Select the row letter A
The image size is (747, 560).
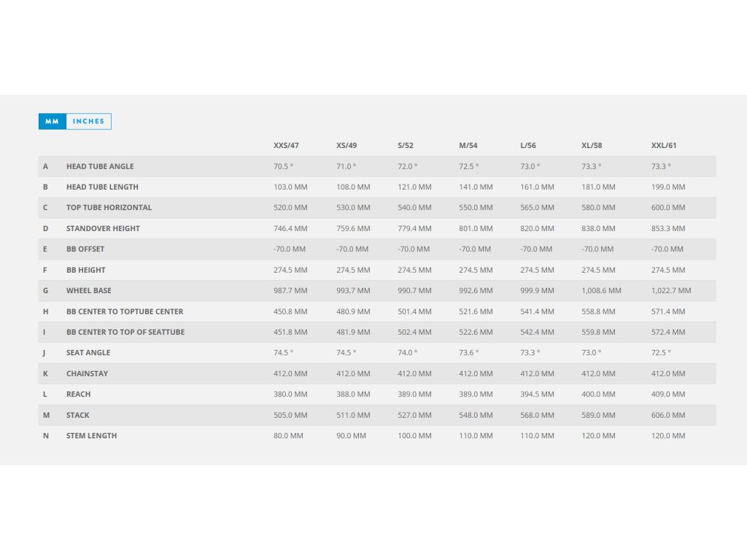(45, 166)
